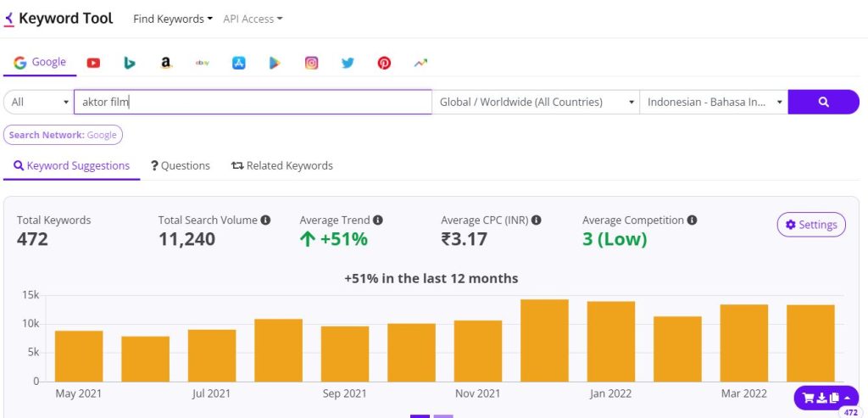Click the Sep 2021 chart bar
Screen dimensions: 868x418
click(345, 354)
